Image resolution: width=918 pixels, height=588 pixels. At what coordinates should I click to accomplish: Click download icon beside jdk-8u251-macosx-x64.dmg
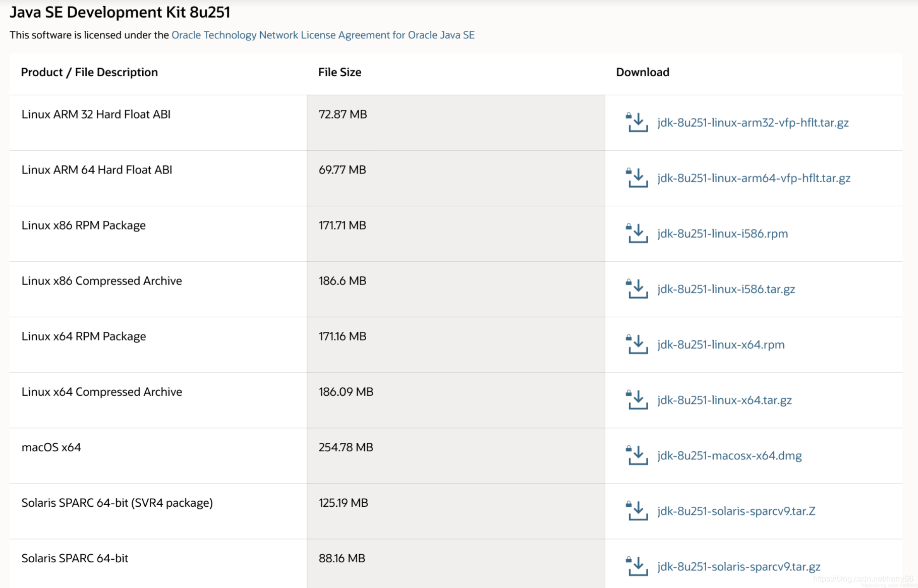[637, 455]
